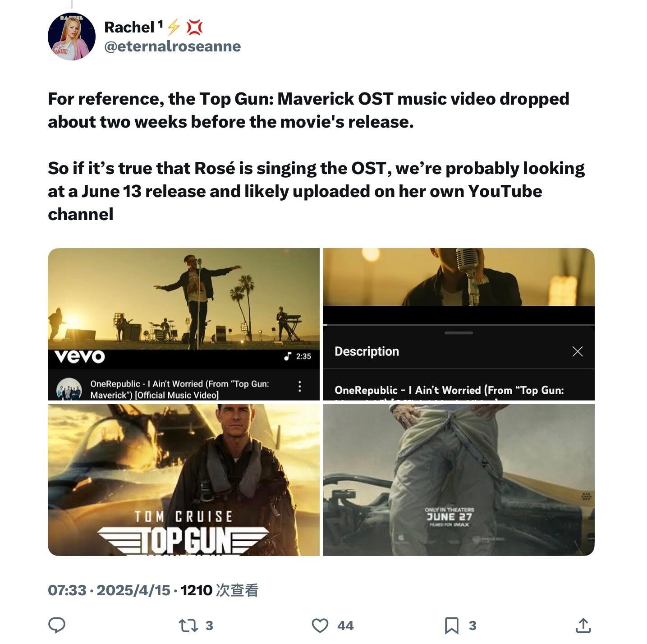The height and width of the screenshot is (644, 647).
Task: Tap the OneRepublic channel avatar
Action: pos(69,389)
